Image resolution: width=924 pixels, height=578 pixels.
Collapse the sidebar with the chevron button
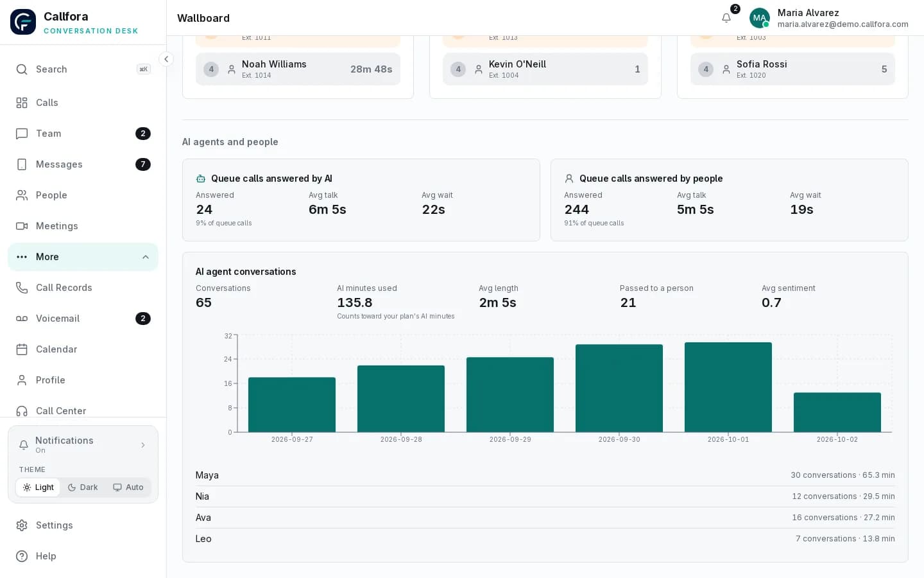coord(166,59)
